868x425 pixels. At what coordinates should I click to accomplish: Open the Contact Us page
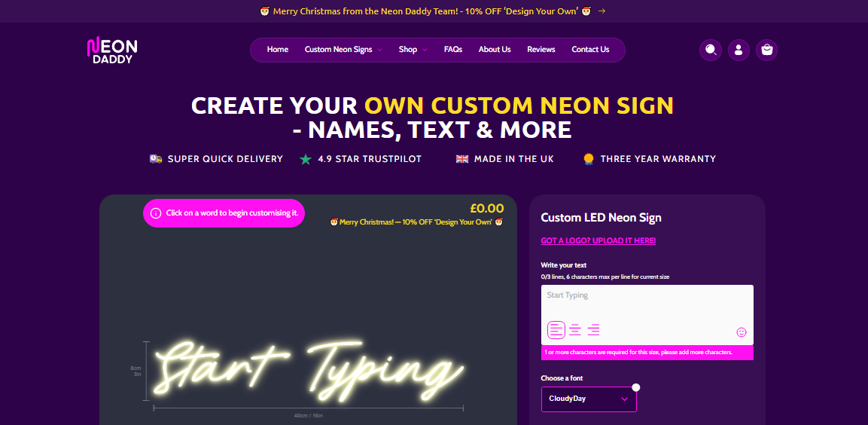tap(590, 49)
